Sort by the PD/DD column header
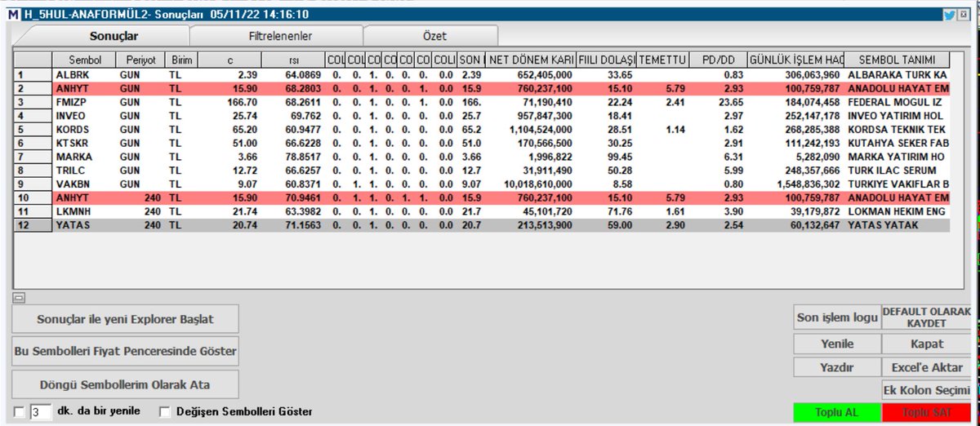Screen dimensions: 980x426 point(718,60)
